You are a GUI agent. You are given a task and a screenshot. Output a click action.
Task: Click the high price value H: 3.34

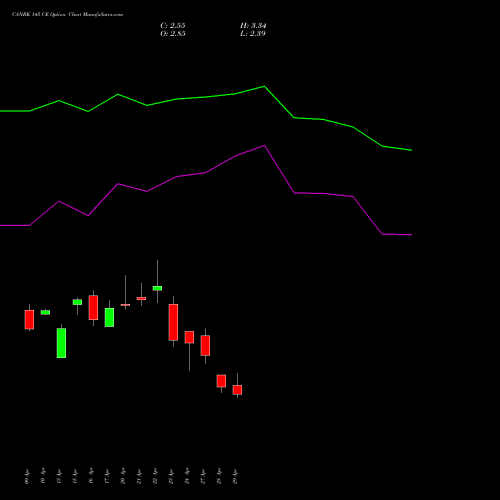[x=253, y=26]
